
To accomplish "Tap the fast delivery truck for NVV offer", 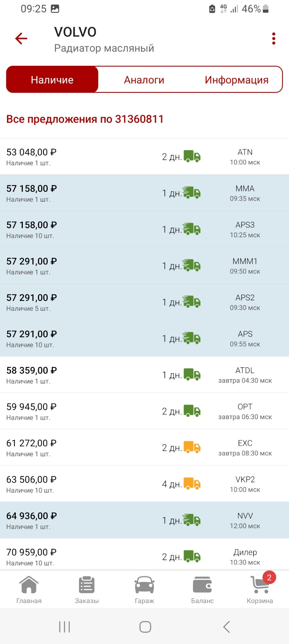I will [192, 520].
